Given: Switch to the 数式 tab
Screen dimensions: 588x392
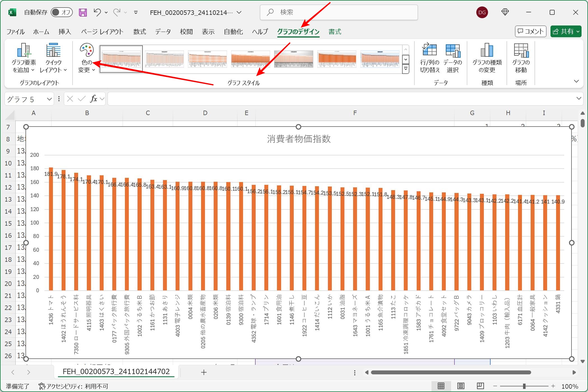Looking at the screenshot, I should (x=139, y=32).
